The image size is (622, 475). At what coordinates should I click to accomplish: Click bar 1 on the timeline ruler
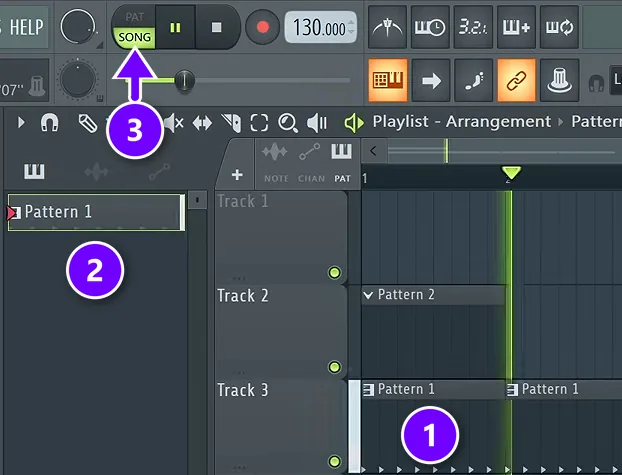365,179
